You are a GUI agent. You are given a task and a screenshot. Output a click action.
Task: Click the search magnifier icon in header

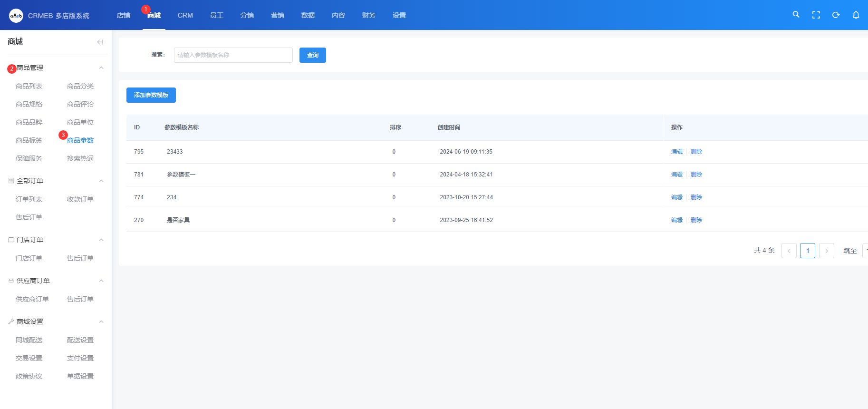(x=796, y=15)
